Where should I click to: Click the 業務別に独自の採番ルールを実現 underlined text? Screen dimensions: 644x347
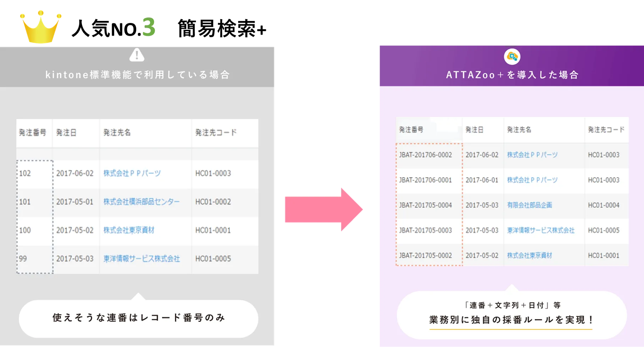pyautogui.click(x=511, y=320)
